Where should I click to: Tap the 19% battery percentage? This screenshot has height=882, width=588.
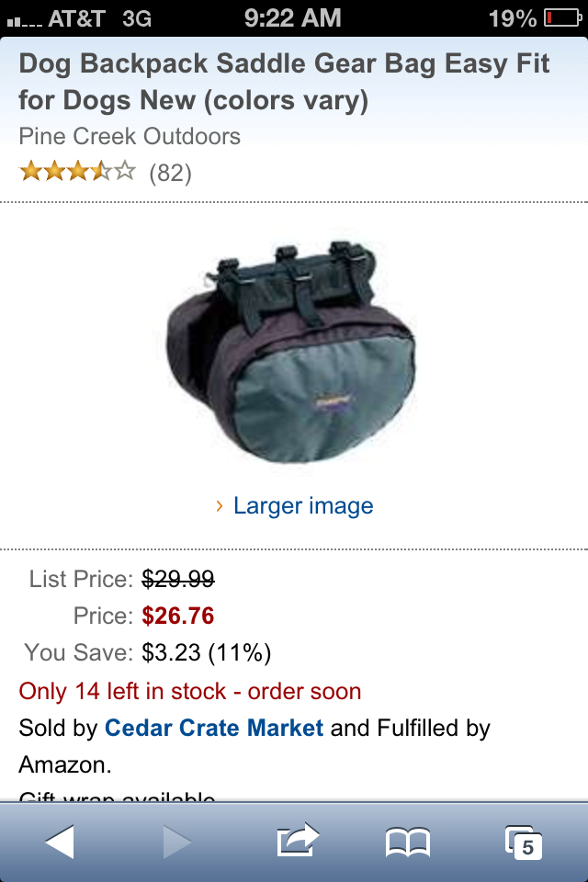tap(512, 18)
